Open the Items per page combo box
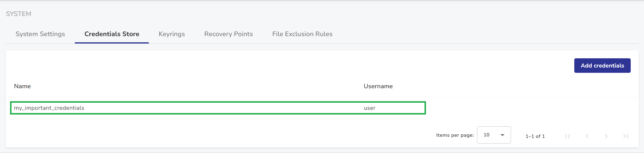The width and height of the screenshot is (644, 153). coord(494,135)
